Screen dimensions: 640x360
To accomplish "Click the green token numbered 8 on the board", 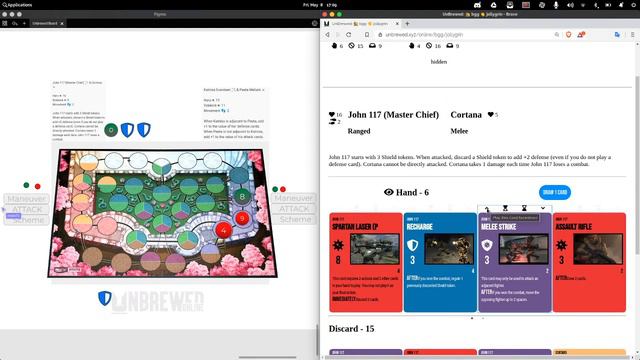I will tap(242, 197).
